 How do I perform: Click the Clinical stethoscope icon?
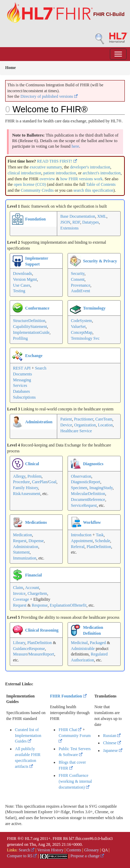tap(18, 463)
